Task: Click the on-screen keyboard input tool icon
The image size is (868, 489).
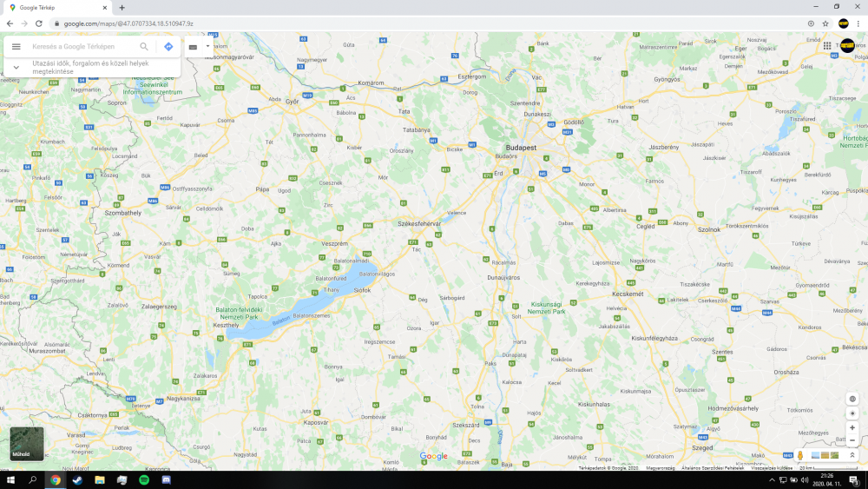Action: click(x=193, y=47)
